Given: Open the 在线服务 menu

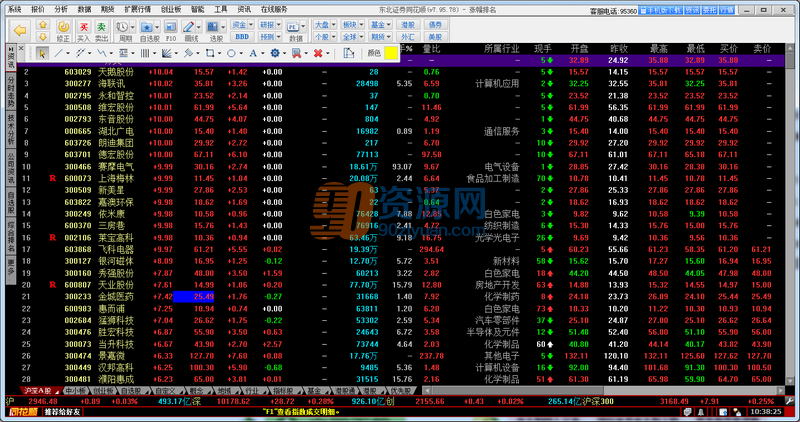Looking at the screenshot, I should 274,9.
